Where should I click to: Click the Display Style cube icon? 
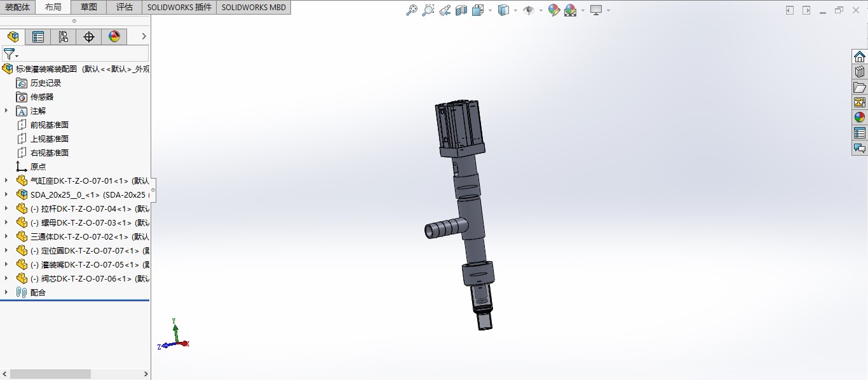(503, 10)
